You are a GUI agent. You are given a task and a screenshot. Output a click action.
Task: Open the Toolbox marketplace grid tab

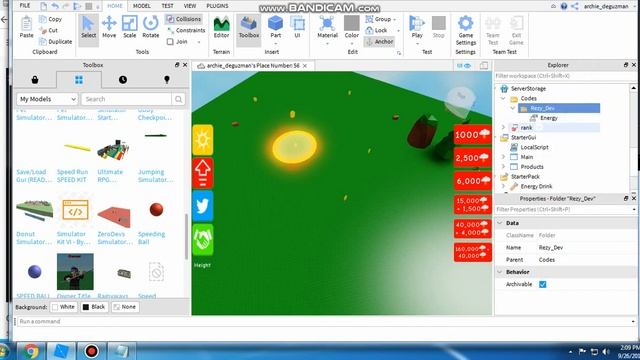click(79, 80)
